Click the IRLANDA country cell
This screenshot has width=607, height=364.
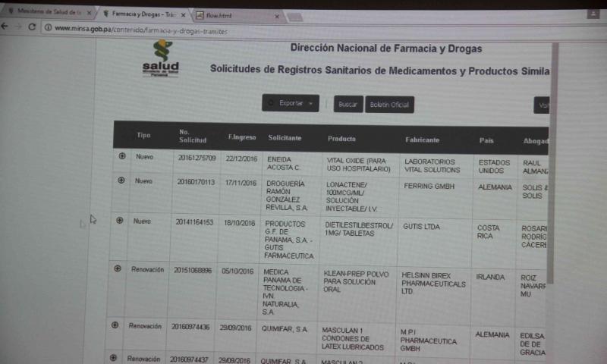pos(490,277)
